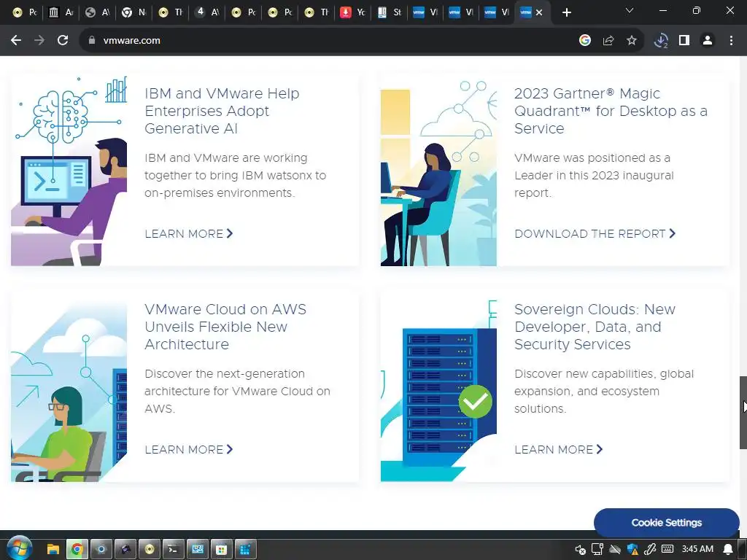Click the AWS cloud architecture illustration
747x560 pixels.
point(69,386)
